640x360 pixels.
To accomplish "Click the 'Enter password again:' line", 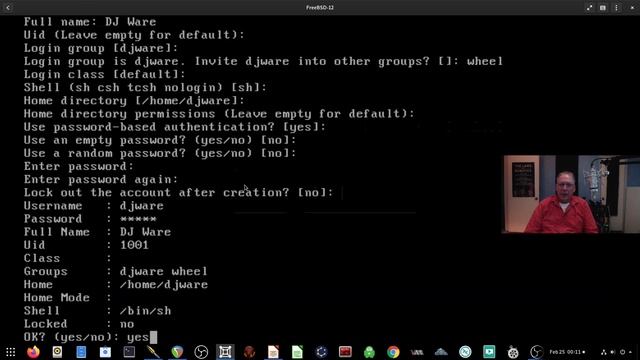I will 101,179.
